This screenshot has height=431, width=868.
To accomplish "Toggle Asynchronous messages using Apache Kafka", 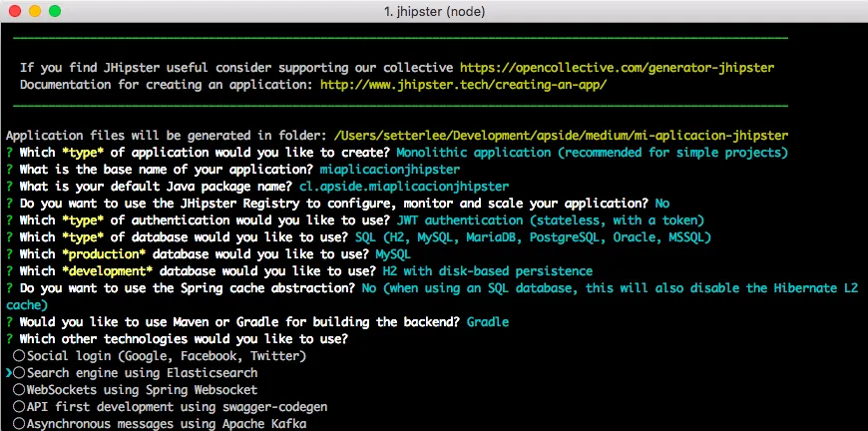I will (160, 424).
